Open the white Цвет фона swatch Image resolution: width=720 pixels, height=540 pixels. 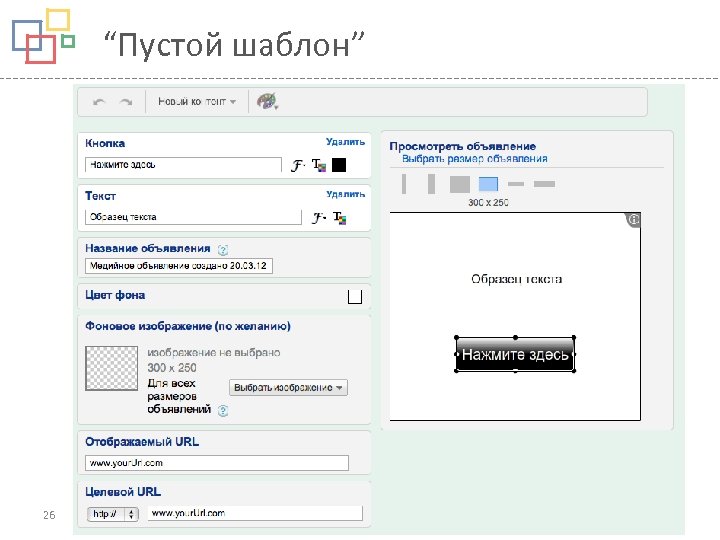[355, 297]
